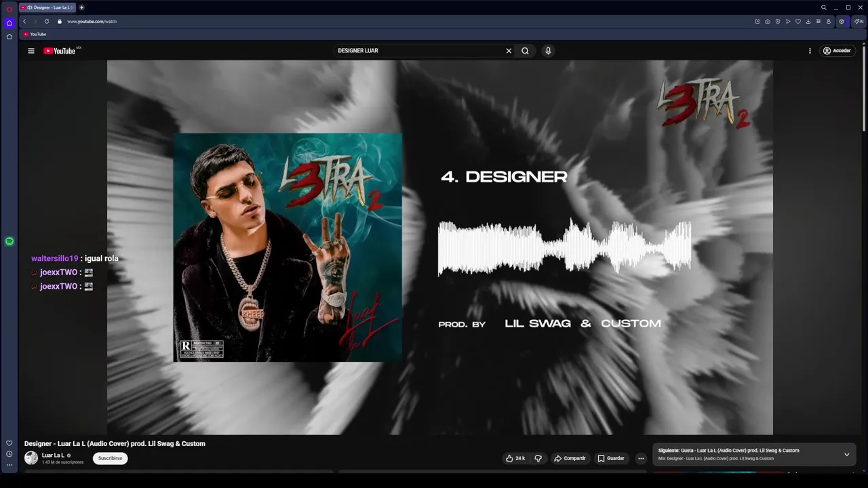868x488 pixels.
Task: Click the video title below the player
Action: click(115, 444)
